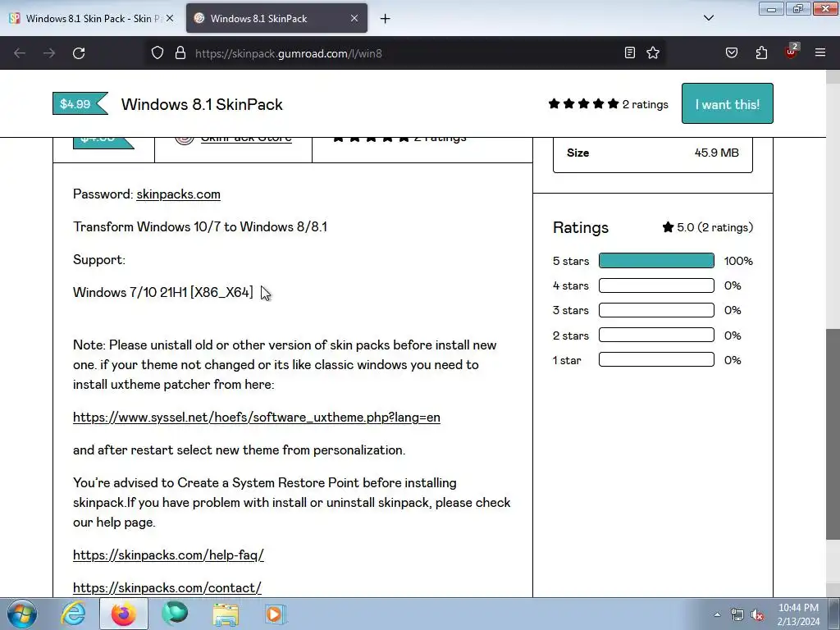The image size is (840, 630).
Task: Open the skinpacks.com contact link
Action: (167, 587)
